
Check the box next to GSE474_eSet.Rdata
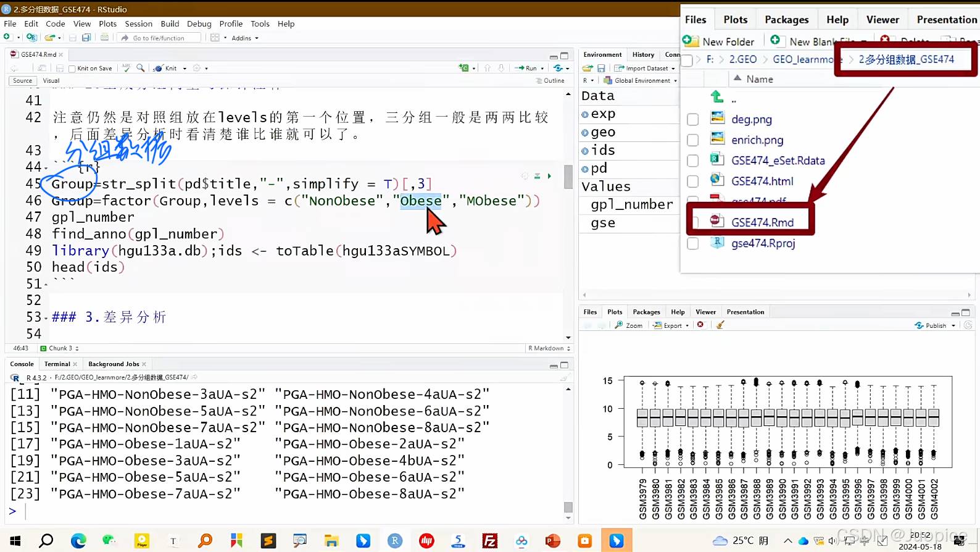(693, 161)
